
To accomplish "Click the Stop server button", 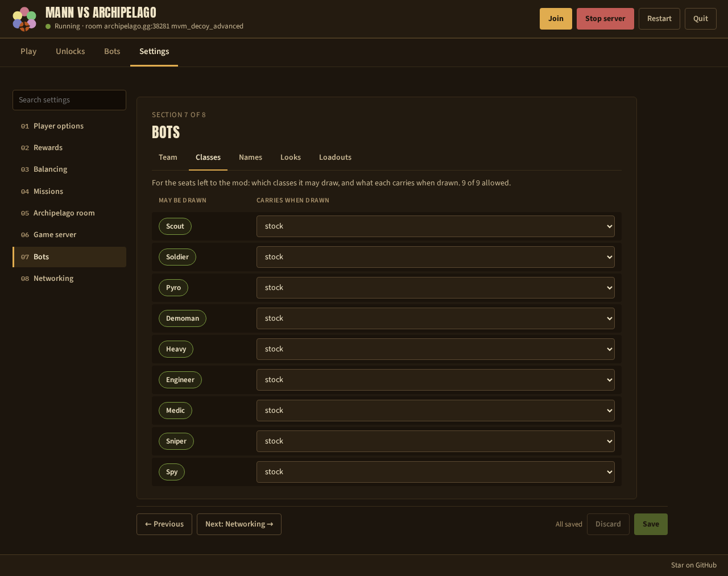I will point(605,19).
